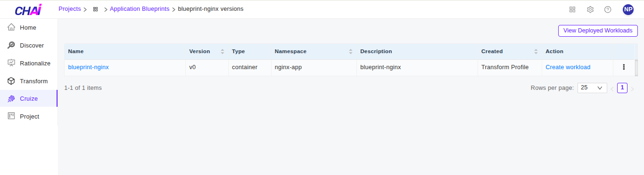Click the Discover magnifier icon
Viewport: 644px width, 175px height.
click(x=12, y=45)
